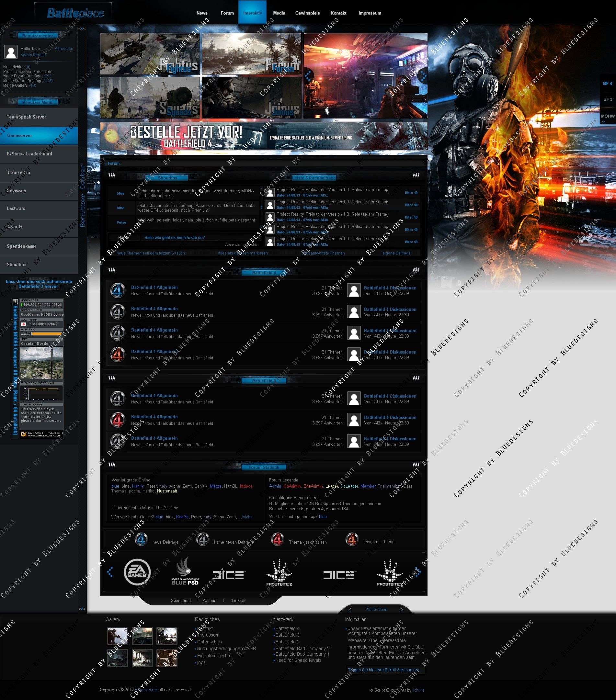Select the Interaktiv menu item
Screen dimensions: 616x700
pos(253,13)
